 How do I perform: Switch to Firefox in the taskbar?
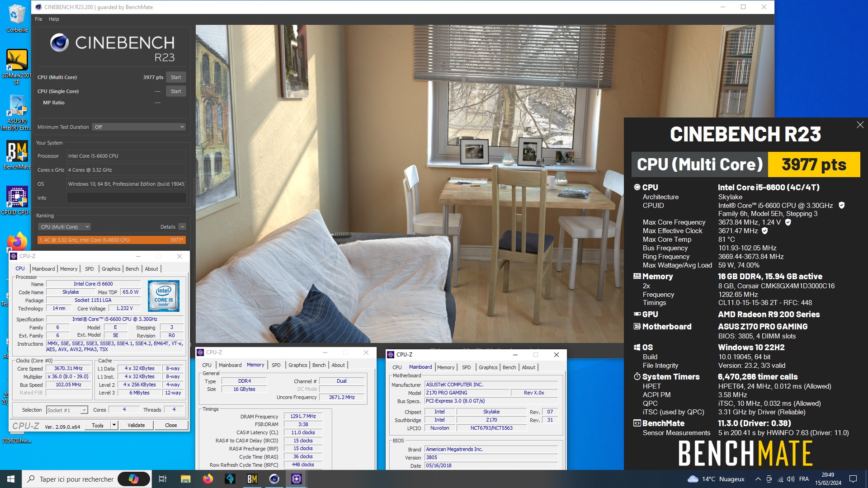point(208,479)
